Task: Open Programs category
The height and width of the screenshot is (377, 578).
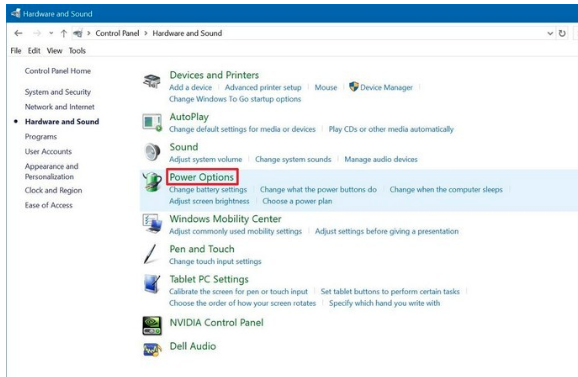Action: [41, 137]
